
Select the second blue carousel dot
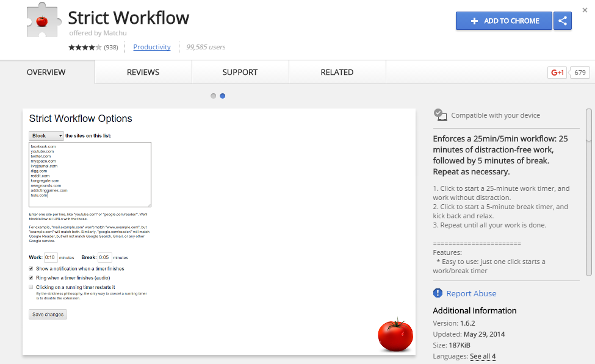(222, 96)
